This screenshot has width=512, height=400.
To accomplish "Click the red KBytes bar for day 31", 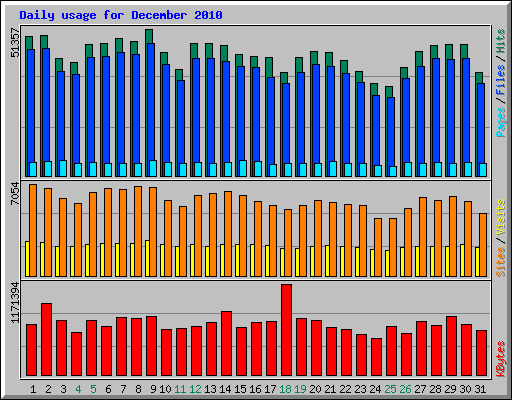I will (481, 353).
